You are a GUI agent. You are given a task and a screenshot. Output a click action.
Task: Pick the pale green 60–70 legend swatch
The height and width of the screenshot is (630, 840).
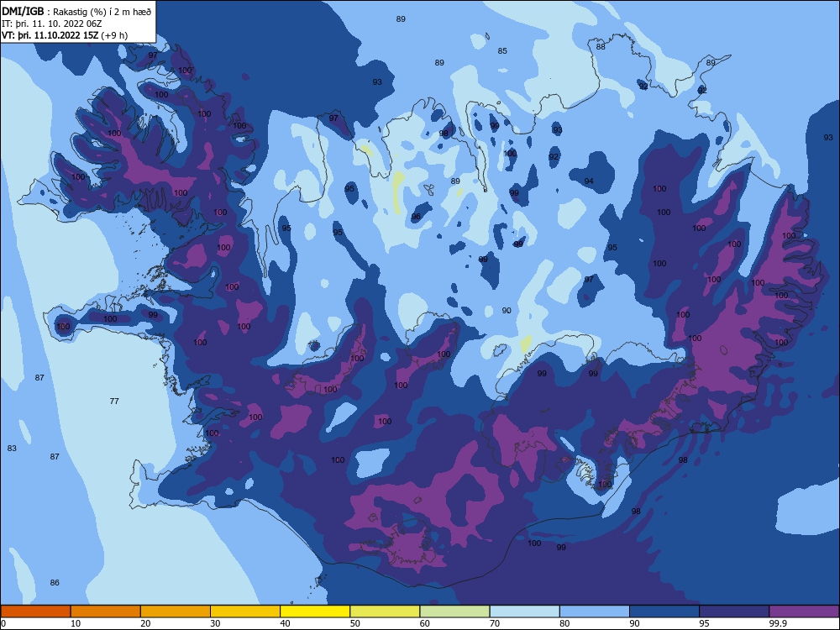pyautogui.click(x=454, y=612)
